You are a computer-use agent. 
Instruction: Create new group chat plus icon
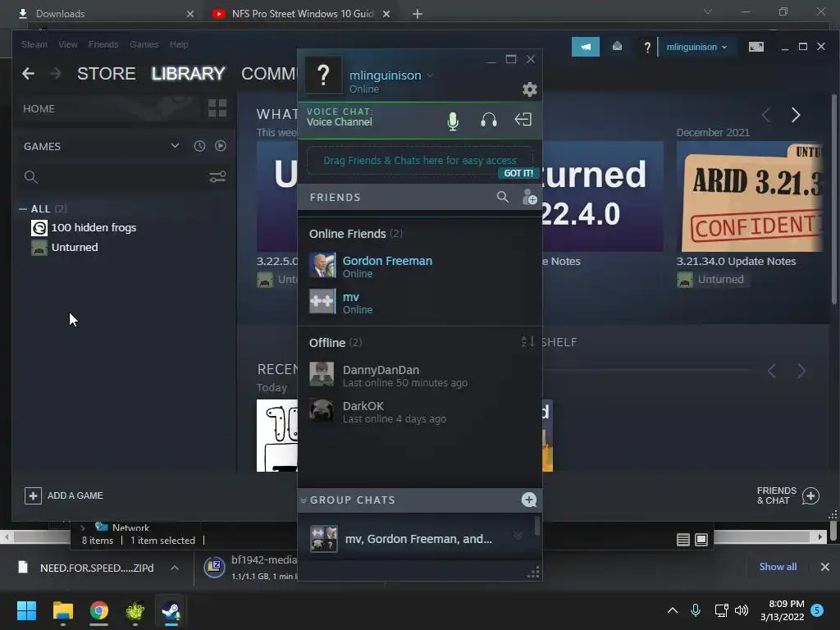pos(529,500)
